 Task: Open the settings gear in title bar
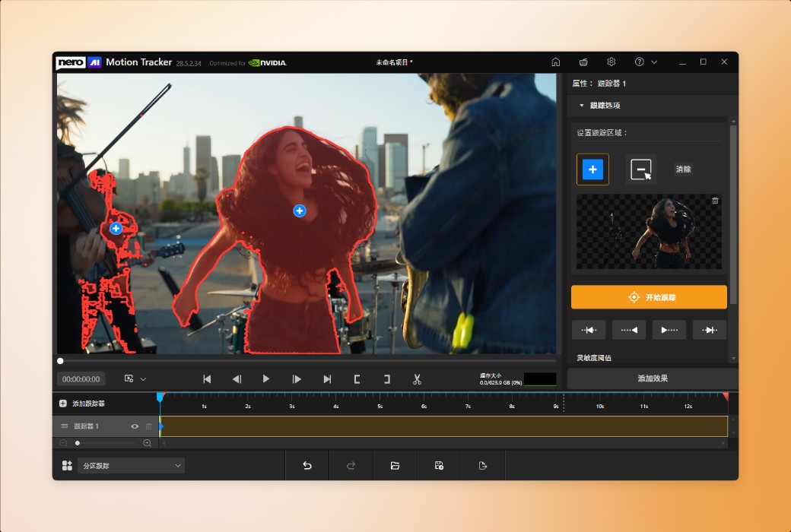click(x=611, y=62)
